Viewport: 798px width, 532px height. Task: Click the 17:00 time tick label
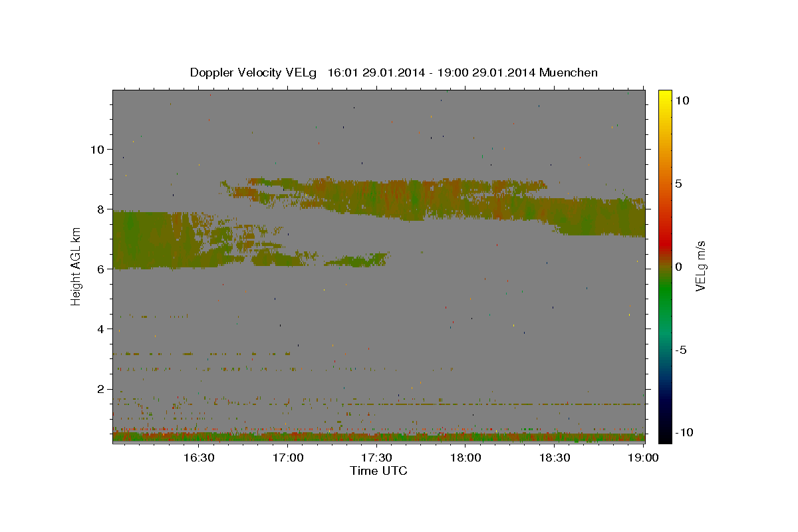point(287,458)
